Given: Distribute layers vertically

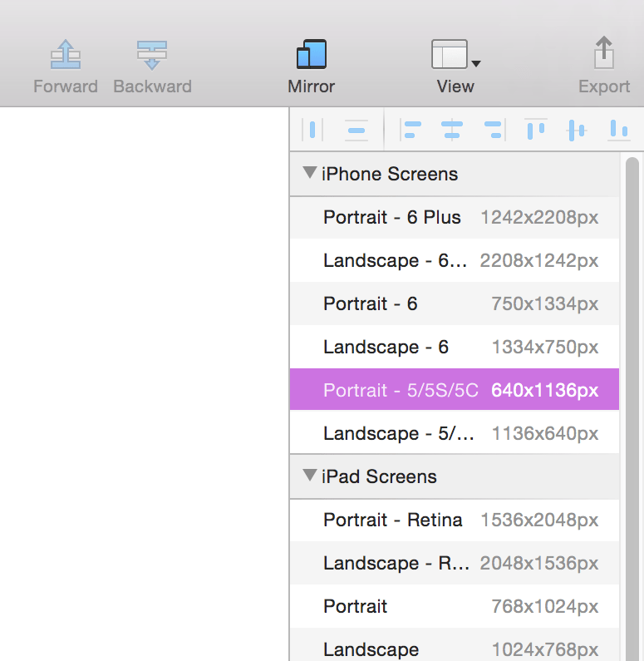Looking at the screenshot, I should pyautogui.click(x=356, y=130).
